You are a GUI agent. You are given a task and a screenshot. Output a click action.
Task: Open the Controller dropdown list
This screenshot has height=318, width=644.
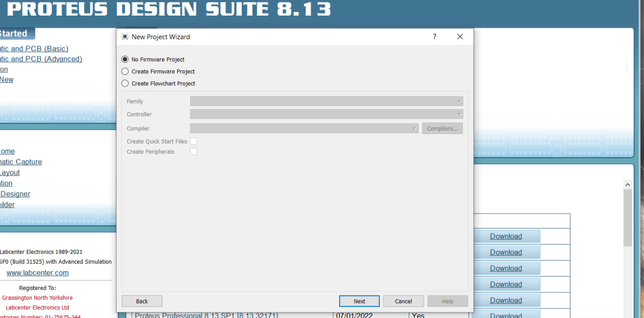click(326, 114)
